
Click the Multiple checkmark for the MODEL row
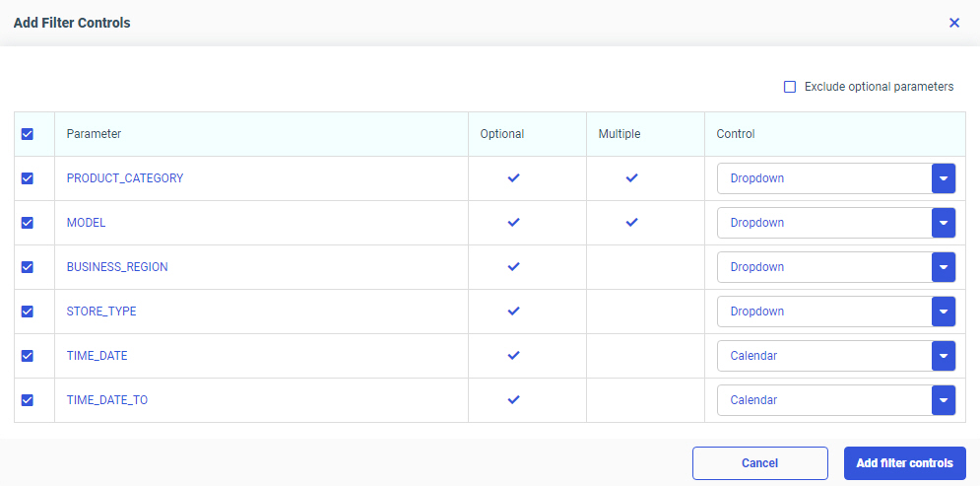pyautogui.click(x=631, y=223)
